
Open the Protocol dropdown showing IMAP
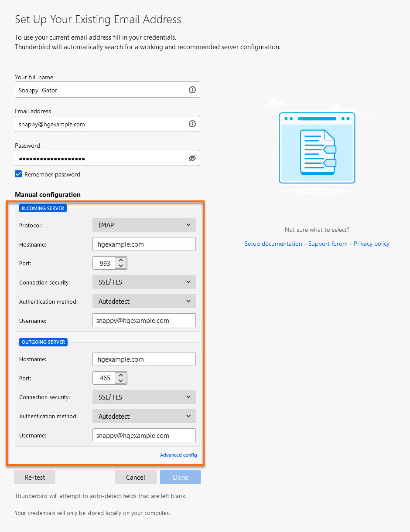[144, 224]
